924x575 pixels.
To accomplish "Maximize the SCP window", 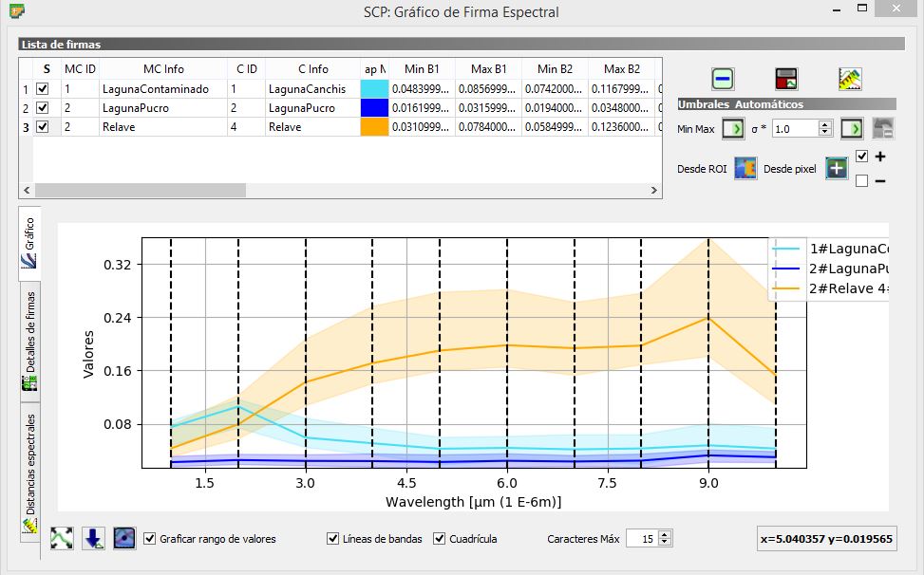I will tap(862, 9).
